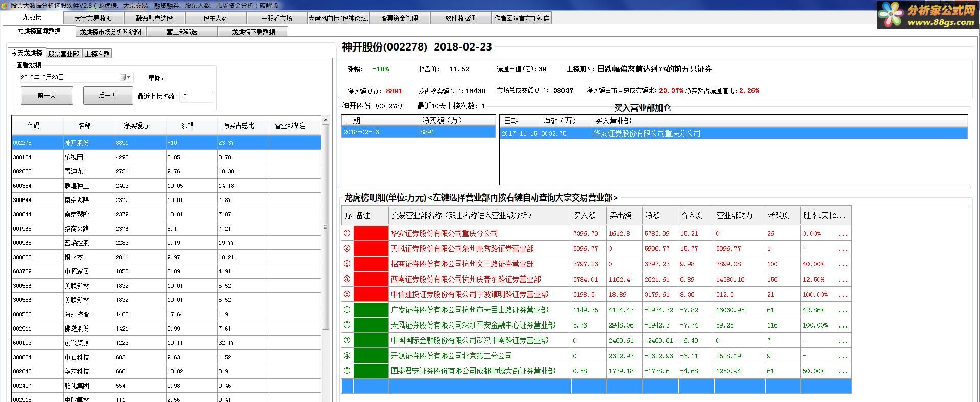Open the date picker calendar dropdown
Image resolution: width=980 pixels, height=402 pixels.
tap(125, 77)
